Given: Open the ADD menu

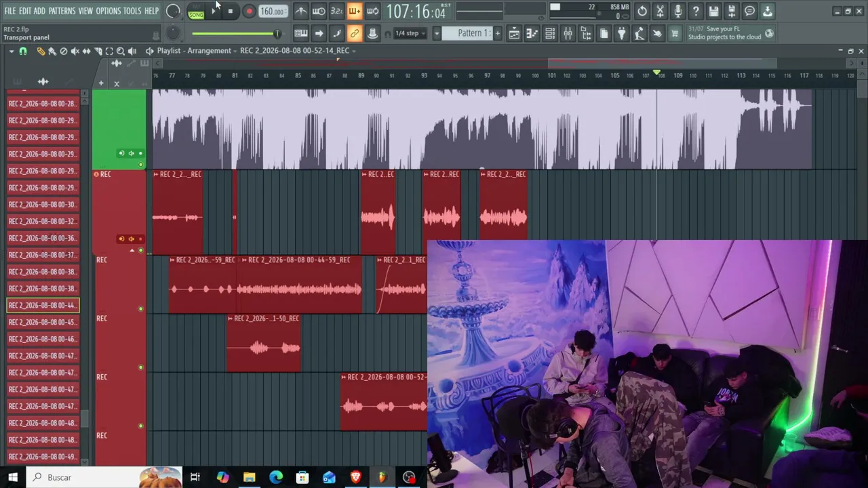Looking at the screenshot, I should [39, 11].
